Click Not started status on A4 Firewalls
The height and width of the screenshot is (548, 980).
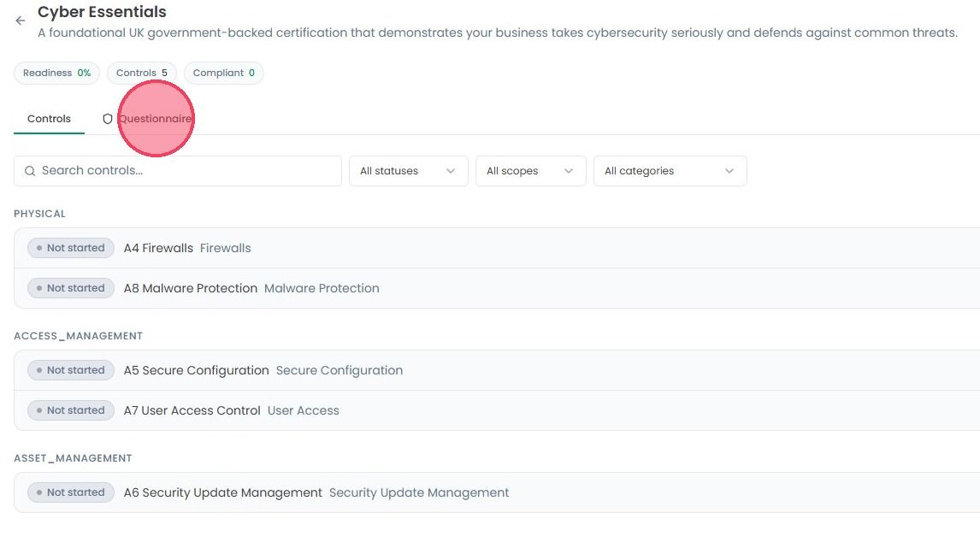(71, 248)
